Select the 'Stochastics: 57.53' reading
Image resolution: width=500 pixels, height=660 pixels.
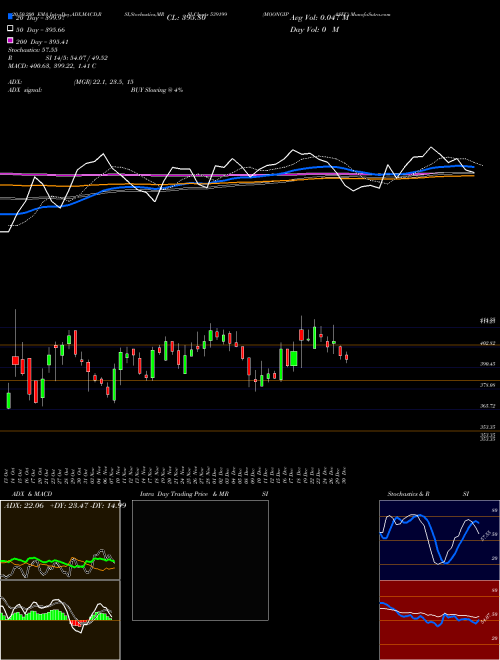point(33,50)
